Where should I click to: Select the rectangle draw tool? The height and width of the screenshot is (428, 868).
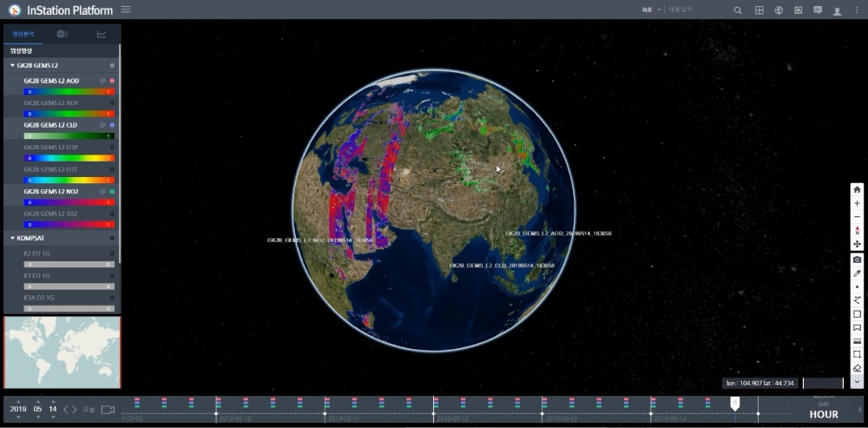click(x=857, y=314)
